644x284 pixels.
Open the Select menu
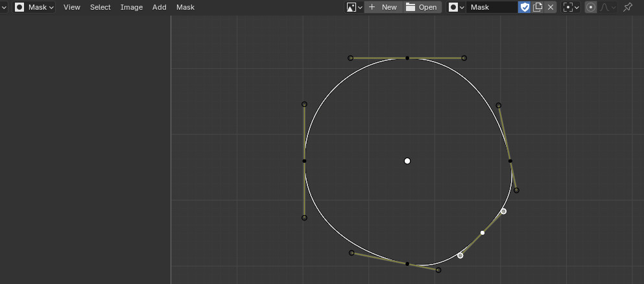[101, 7]
